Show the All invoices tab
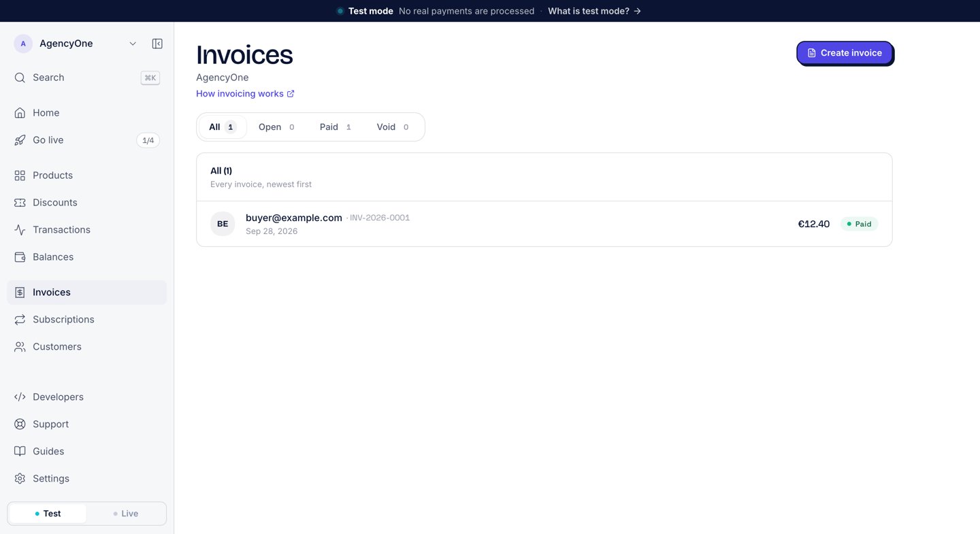980x534 pixels. tap(222, 127)
